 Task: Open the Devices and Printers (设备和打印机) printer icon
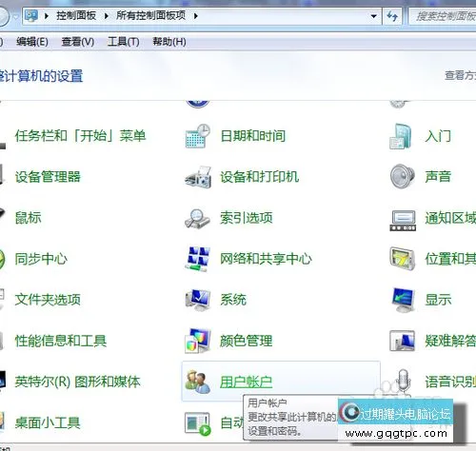198,177
